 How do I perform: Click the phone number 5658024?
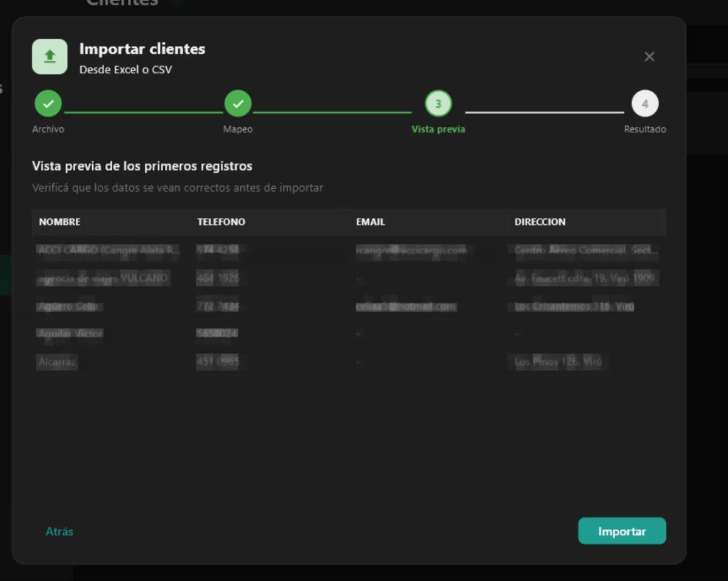(217, 334)
